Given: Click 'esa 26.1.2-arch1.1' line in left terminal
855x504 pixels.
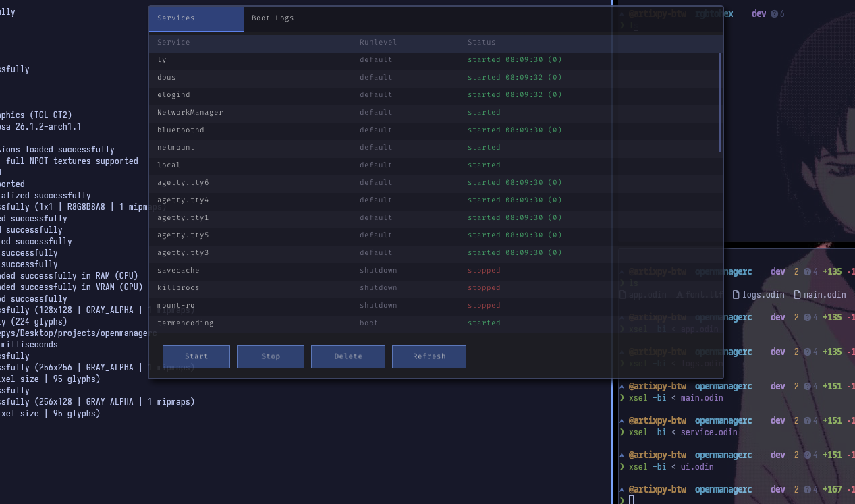Looking at the screenshot, I should tap(40, 127).
